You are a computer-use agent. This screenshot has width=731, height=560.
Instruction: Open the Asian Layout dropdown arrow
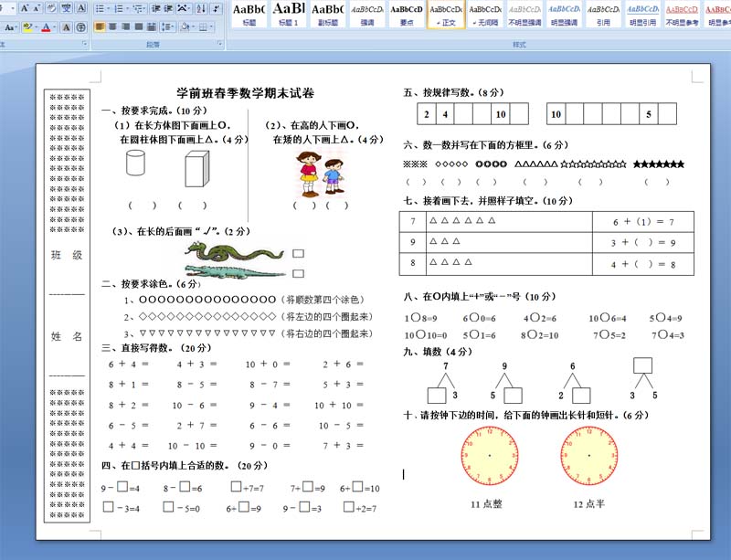click(x=189, y=8)
